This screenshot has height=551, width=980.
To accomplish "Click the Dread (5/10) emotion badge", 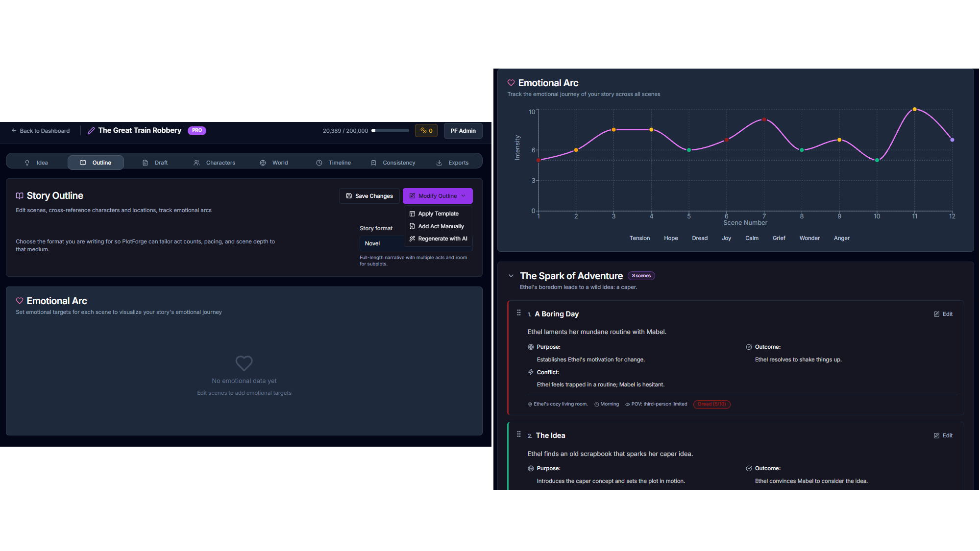I will (x=711, y=404).
